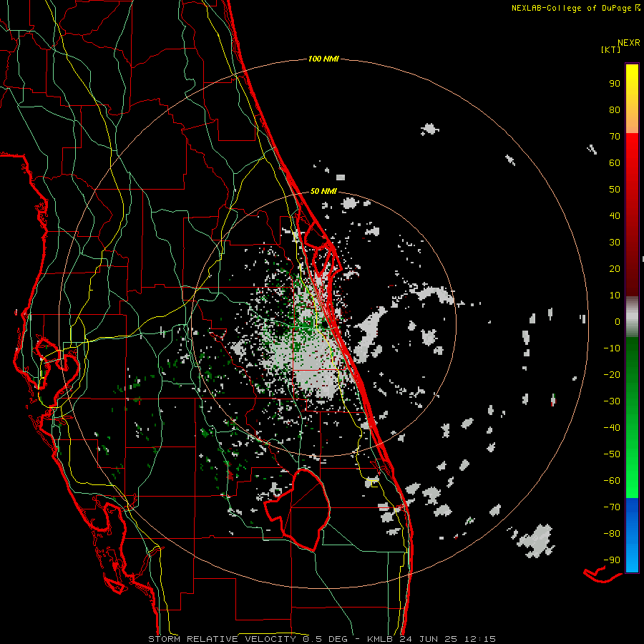Click the positive 30 knot scale label

(x=615, y=243)
